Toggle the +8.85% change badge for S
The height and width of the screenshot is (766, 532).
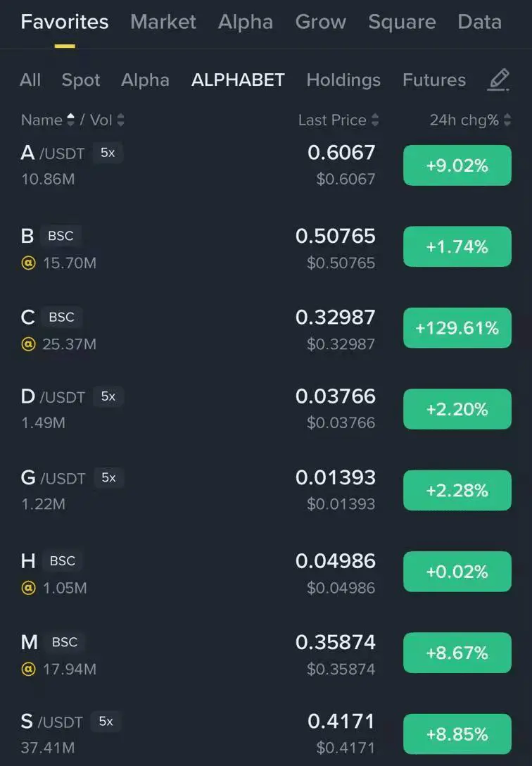[x=457, y=734]
